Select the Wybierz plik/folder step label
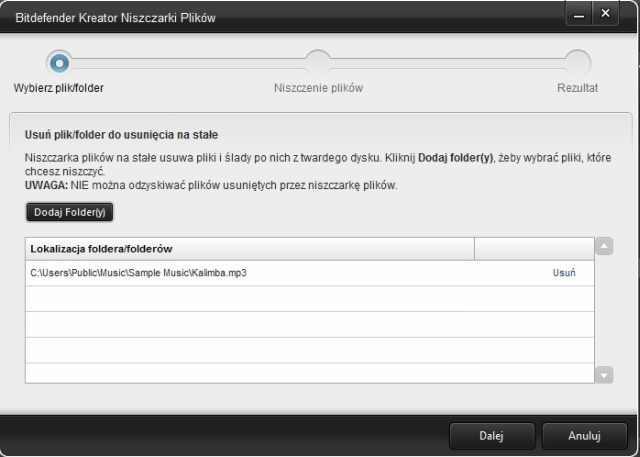The image size is (640, 457). coord(59,88)
